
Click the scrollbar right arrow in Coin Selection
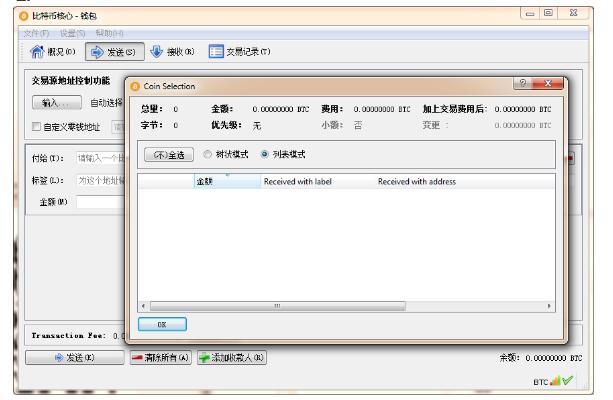pyautogui.click(x=549, y=306)
